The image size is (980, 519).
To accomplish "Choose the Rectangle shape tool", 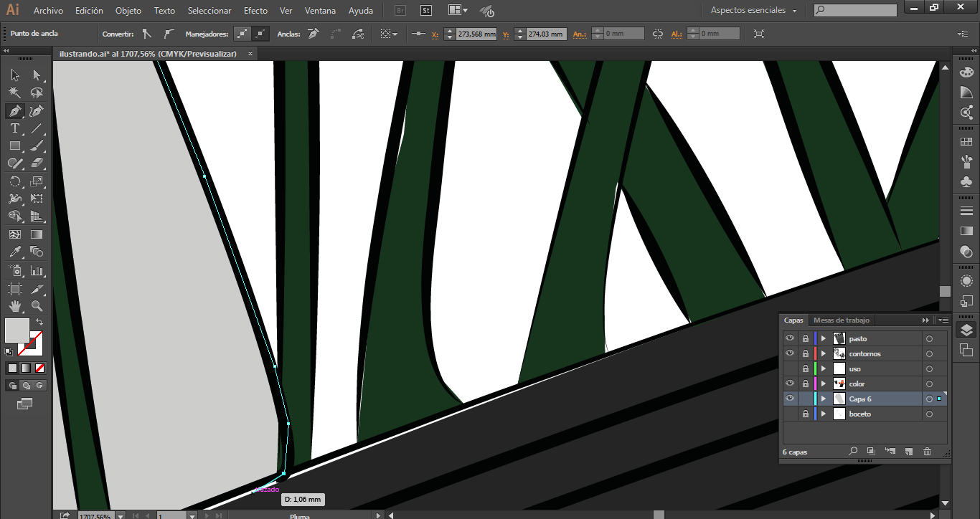I will tap(14, 146).
